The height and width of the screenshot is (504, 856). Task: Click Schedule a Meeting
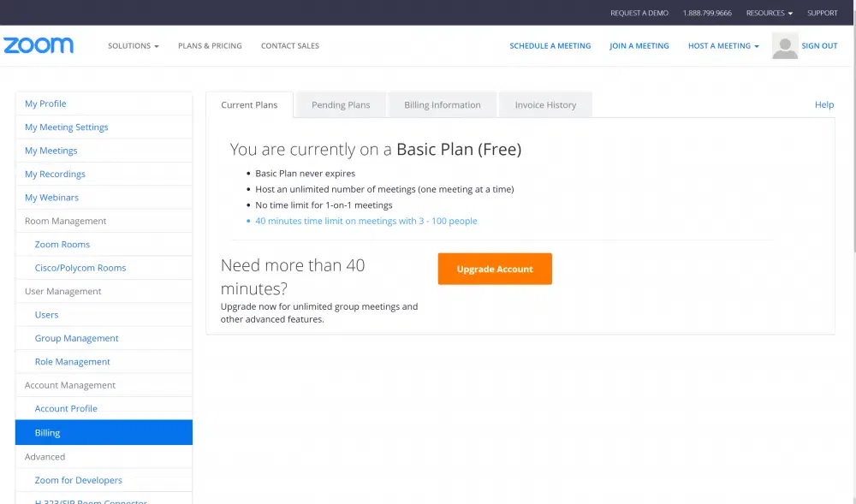[550, 46]
